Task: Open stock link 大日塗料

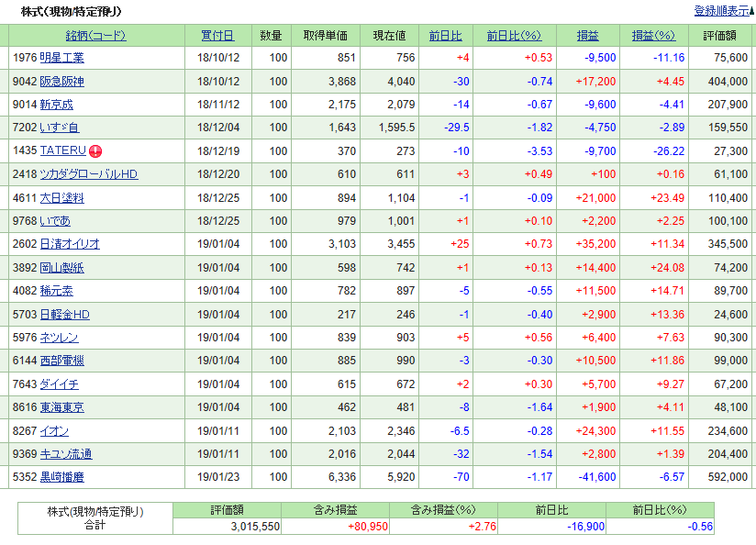Action: click(61, 198)
